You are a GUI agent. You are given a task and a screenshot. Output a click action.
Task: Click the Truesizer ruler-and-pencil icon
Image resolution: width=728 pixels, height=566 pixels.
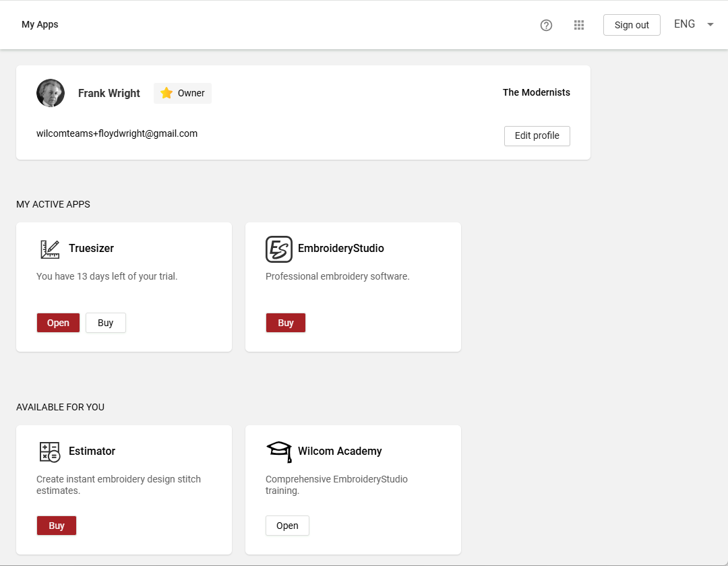point(50,249)
